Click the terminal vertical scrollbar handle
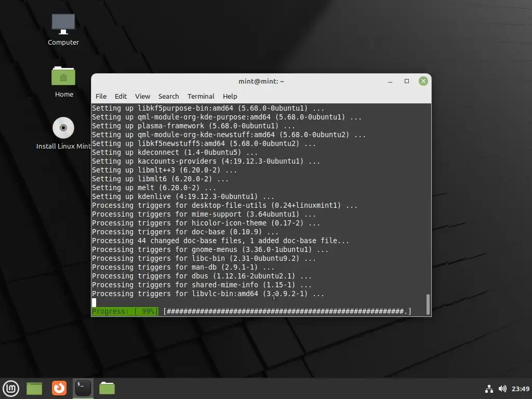The image size is (532, 399). [x=428, y=304]
